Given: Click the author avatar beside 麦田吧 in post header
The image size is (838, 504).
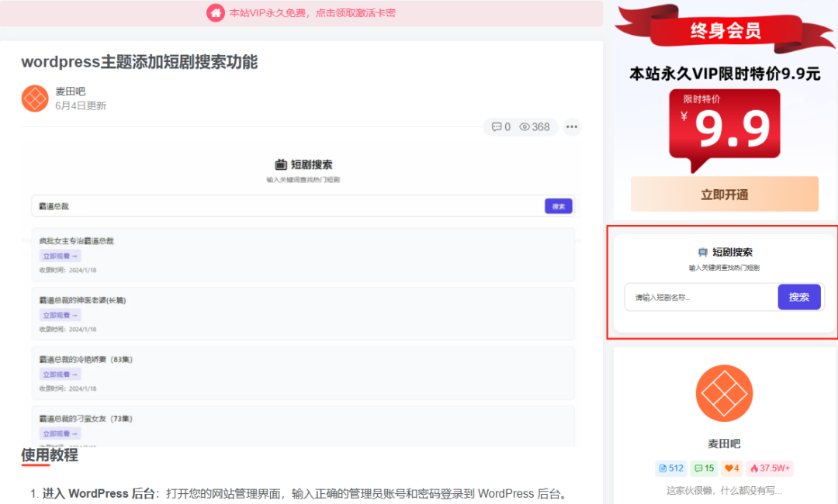Looking at the screenshot, I should point(35,98).
